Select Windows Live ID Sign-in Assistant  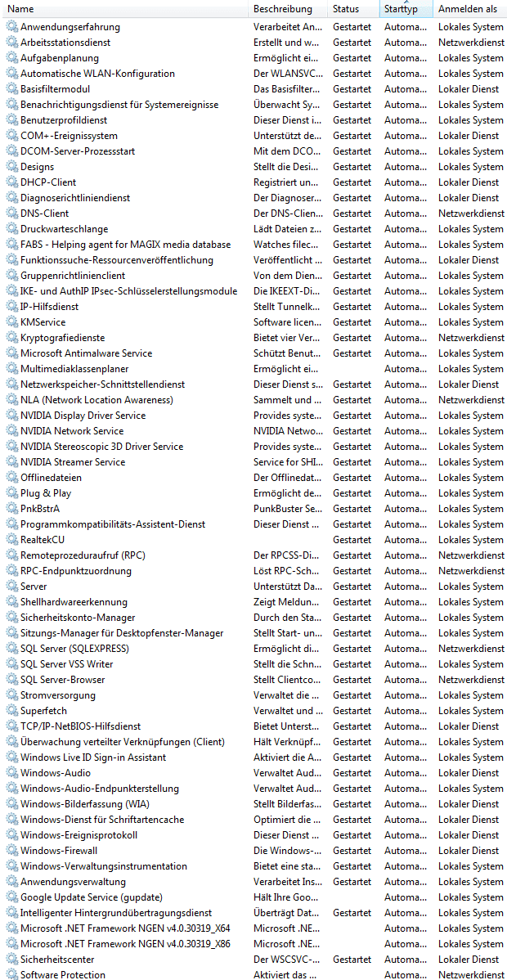point(93,757)
